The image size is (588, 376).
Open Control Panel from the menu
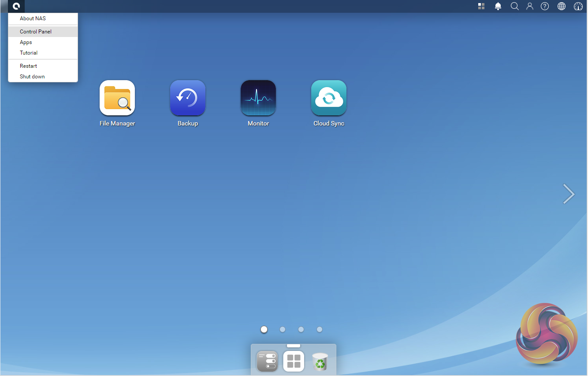coord(43,32)
